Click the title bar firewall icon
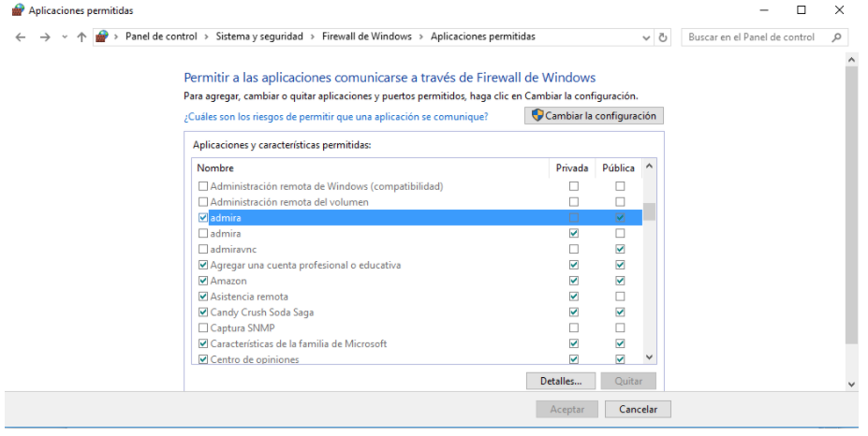 coord(18,10)
